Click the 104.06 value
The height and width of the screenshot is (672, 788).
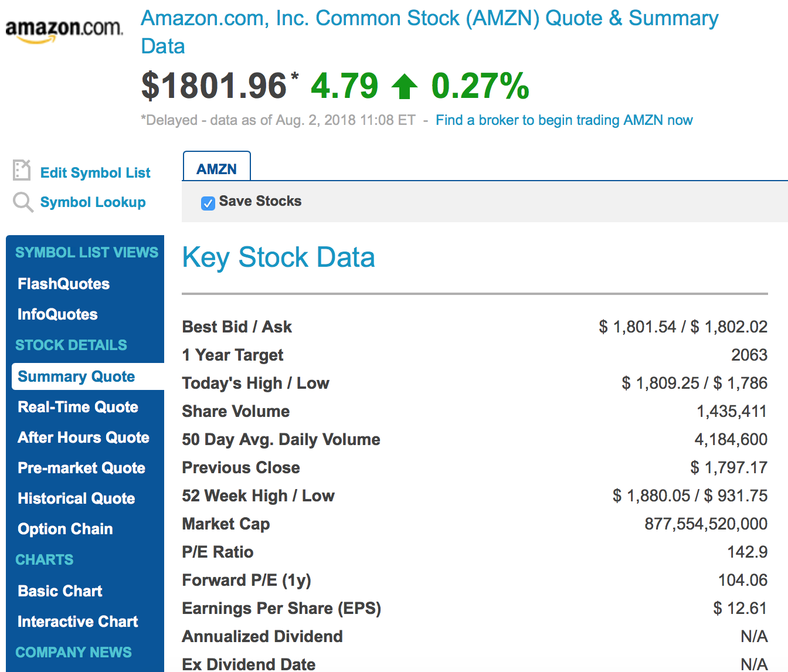[x=743, y=580]
